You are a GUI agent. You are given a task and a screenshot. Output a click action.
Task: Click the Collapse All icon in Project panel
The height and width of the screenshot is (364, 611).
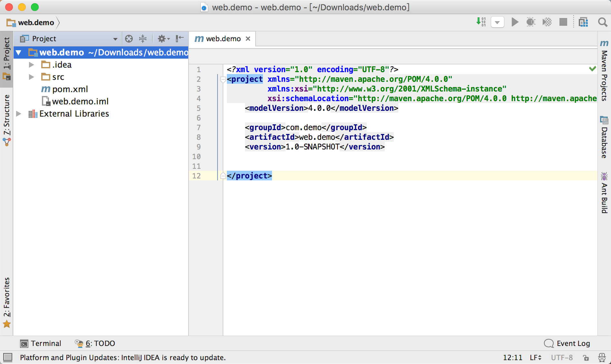coord(143,39)
